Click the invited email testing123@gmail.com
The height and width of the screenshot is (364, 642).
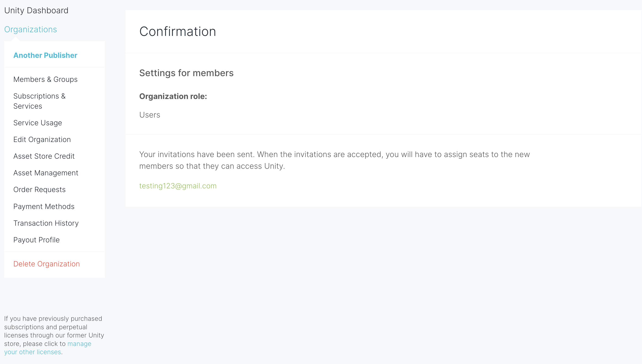coord(178,186)
